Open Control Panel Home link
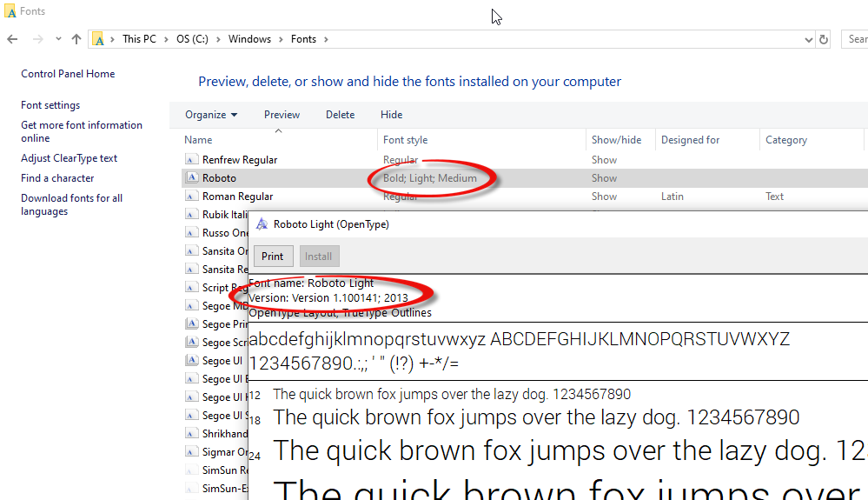This screenshot has width=868, height=500. click(68, 74)
